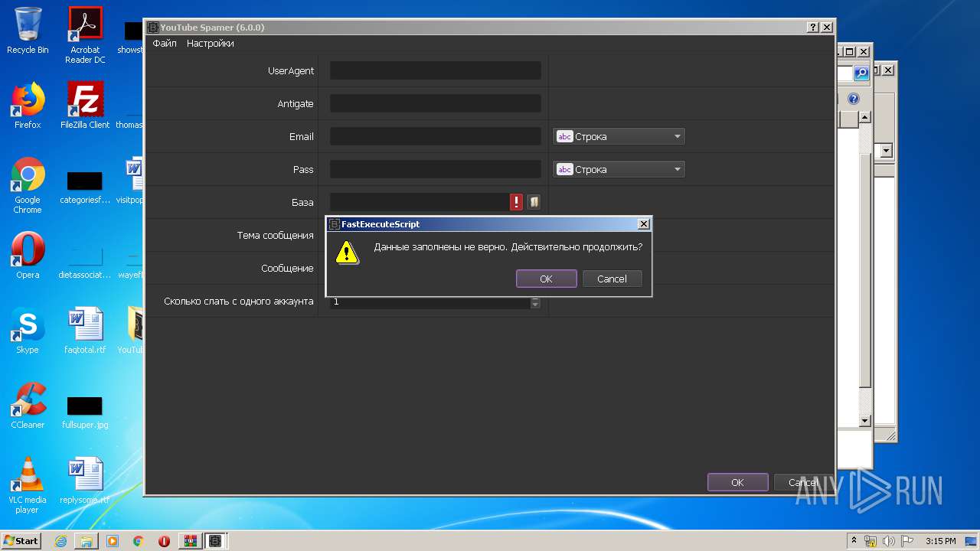The width and height of the screenshot is (980, 551).
Task: Open Firefox desktop shortcut
Action: pos(28,106)
